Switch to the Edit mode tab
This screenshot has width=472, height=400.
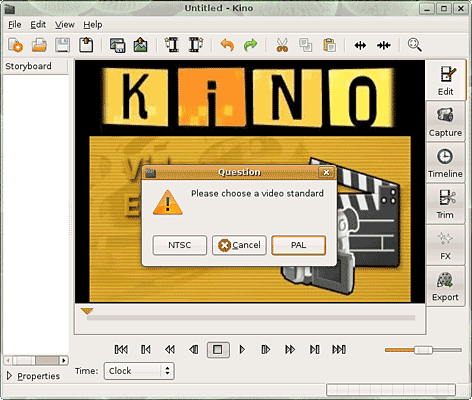pos(446,81)
